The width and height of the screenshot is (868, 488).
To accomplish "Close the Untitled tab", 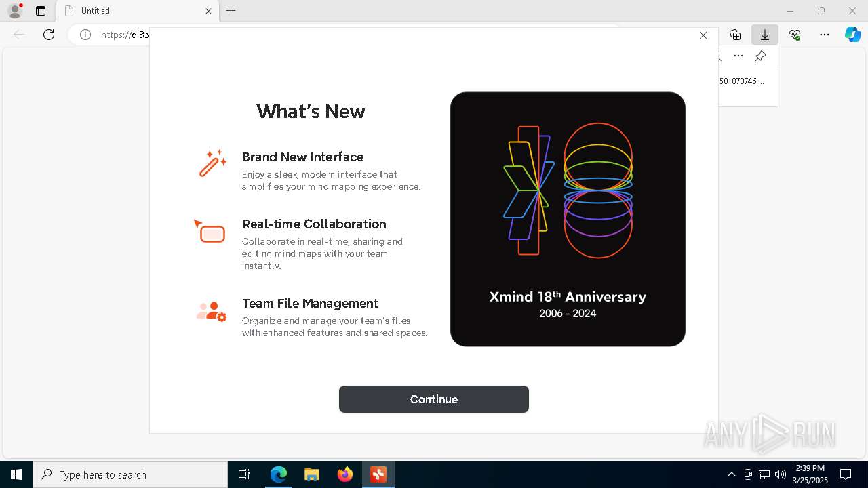I will [x=208, y=11].
